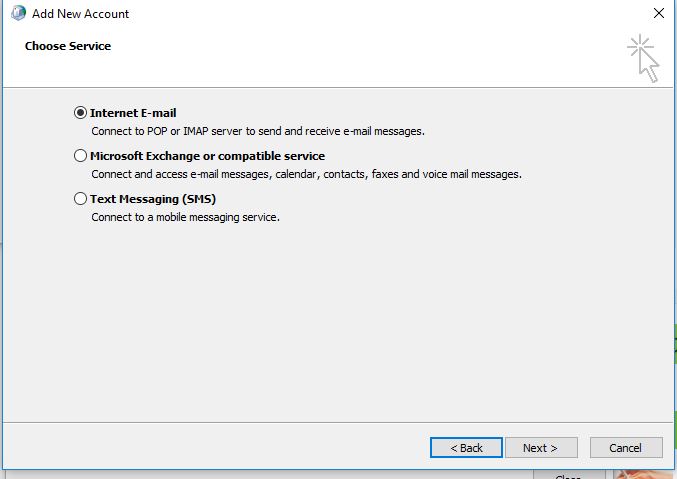Select the Internet E-mail radio button
Viewport: 677px width, 479px height.
point(81,114)
